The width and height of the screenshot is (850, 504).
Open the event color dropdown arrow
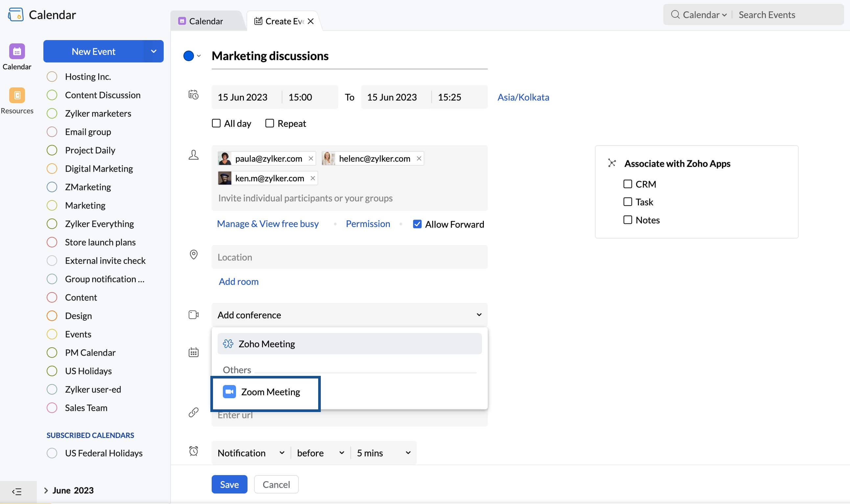click(199, 56)
